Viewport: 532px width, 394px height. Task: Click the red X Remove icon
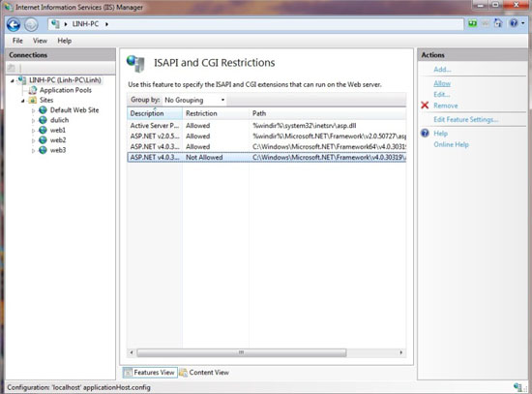pyautogui.click(x=425, y=105)
